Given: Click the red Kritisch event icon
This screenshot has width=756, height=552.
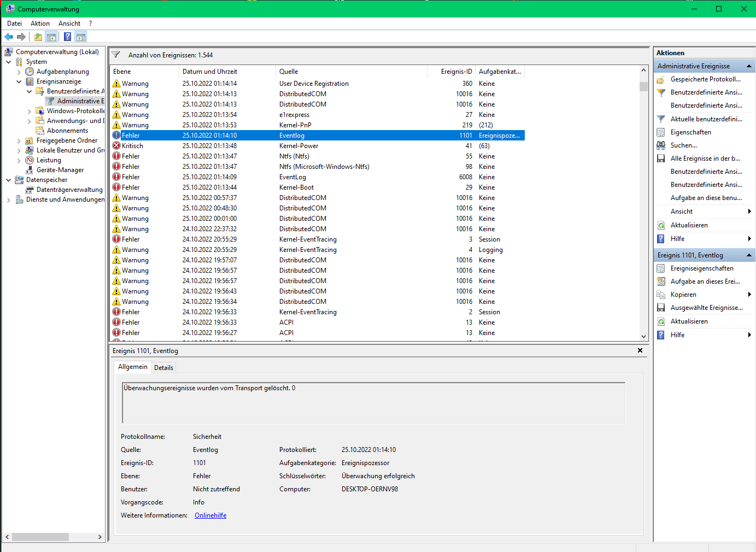Looking at the screenshot, I should (x=116, y=146).
